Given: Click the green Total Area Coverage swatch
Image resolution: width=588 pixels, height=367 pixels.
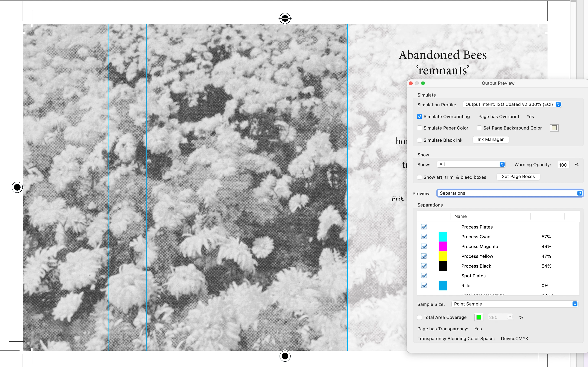Looking at the screenshot, I should point(479,317).
